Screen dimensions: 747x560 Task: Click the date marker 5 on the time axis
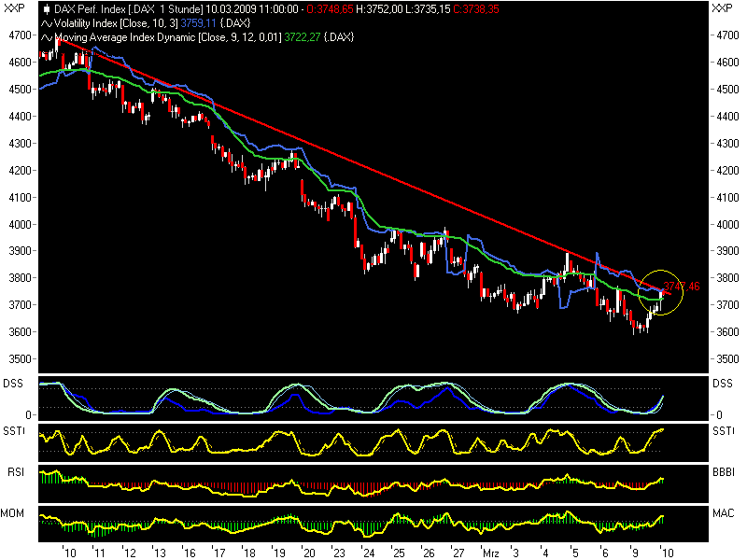tap(575, 553)
